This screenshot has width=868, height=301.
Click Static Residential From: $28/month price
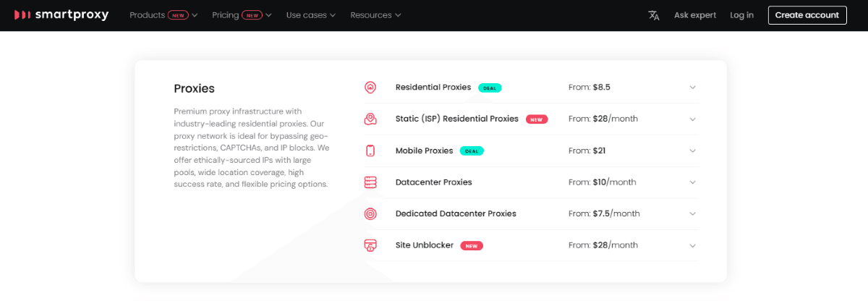click(x=603, y=119)
